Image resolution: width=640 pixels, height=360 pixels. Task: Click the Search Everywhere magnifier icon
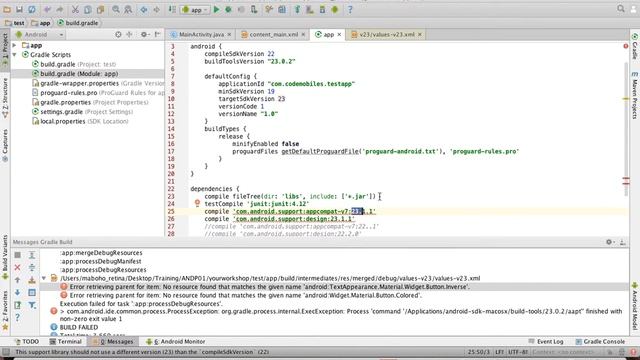click(x=621, y=9)
